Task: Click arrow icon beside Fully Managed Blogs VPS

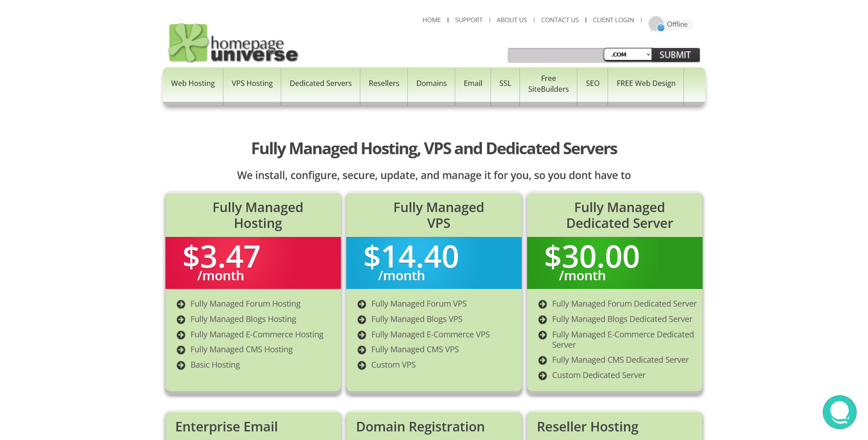Action: pyautogui.click(x=362, y=320)
